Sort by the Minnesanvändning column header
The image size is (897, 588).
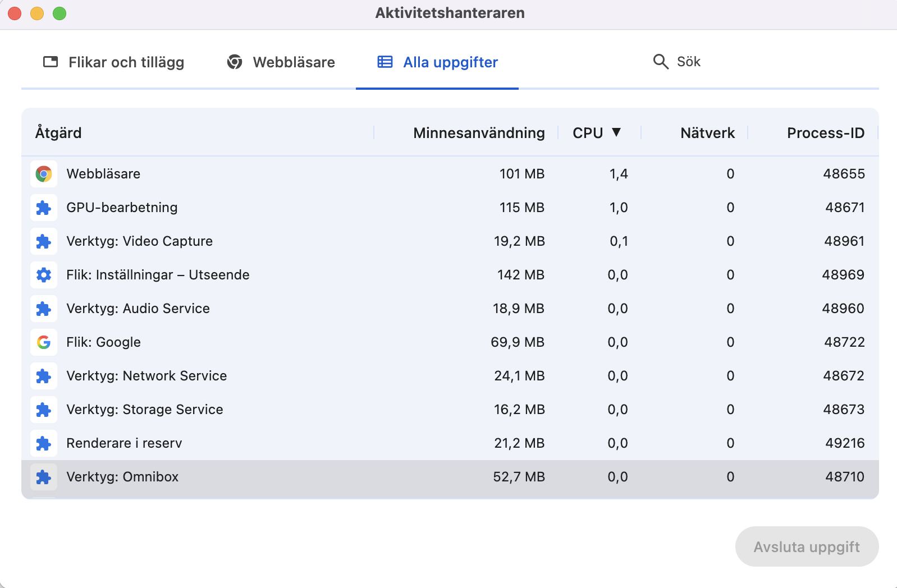[x=479, y=133]
